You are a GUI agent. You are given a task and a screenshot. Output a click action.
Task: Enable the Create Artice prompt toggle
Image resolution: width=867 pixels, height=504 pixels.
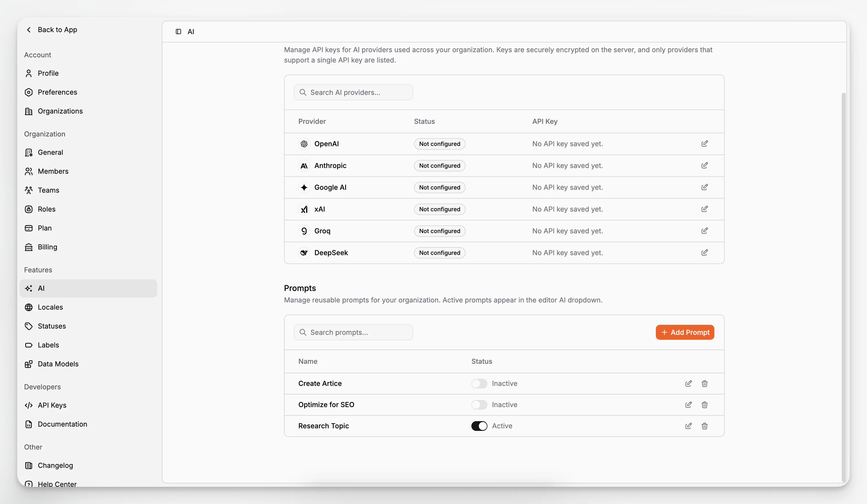479,383
